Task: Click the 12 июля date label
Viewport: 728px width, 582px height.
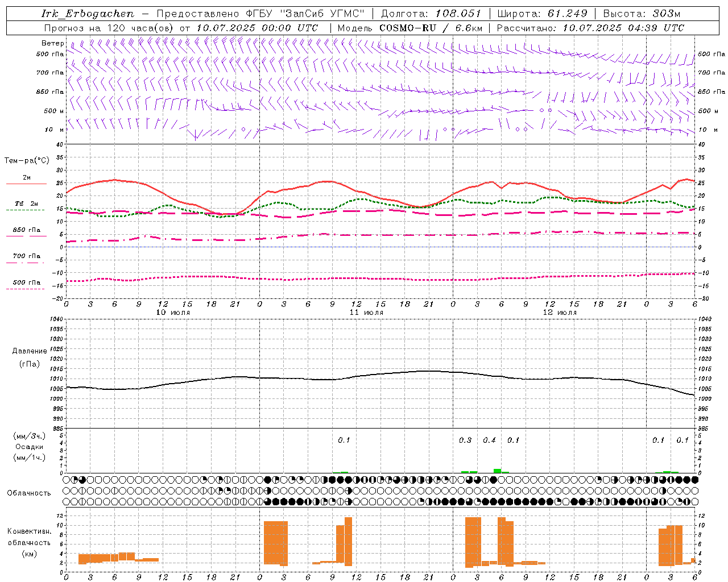Action: pyautogui.click(x=560, y=313)
